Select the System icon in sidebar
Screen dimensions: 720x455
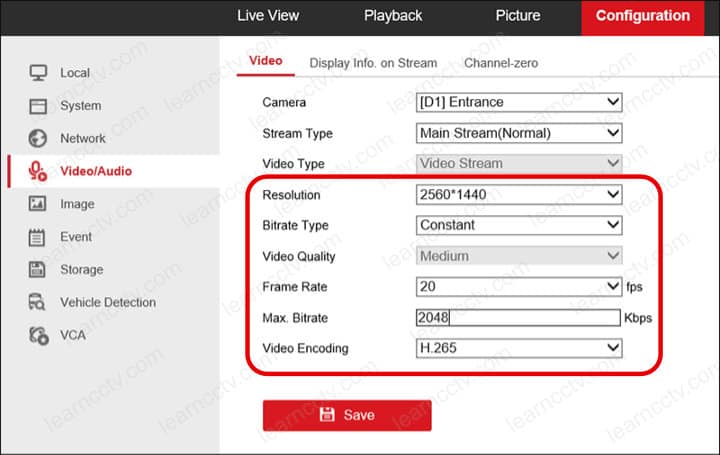[38, 106]
